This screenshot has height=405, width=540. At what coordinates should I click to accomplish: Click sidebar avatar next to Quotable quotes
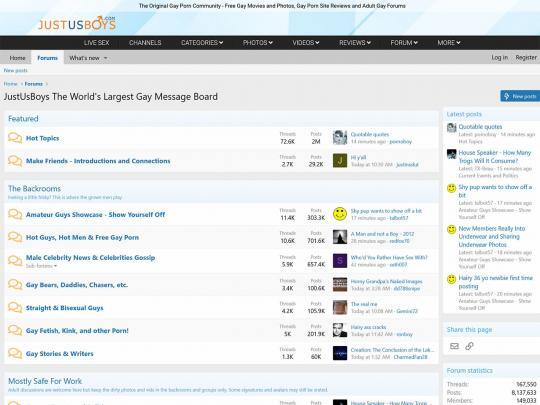click(x=451, y=128)
